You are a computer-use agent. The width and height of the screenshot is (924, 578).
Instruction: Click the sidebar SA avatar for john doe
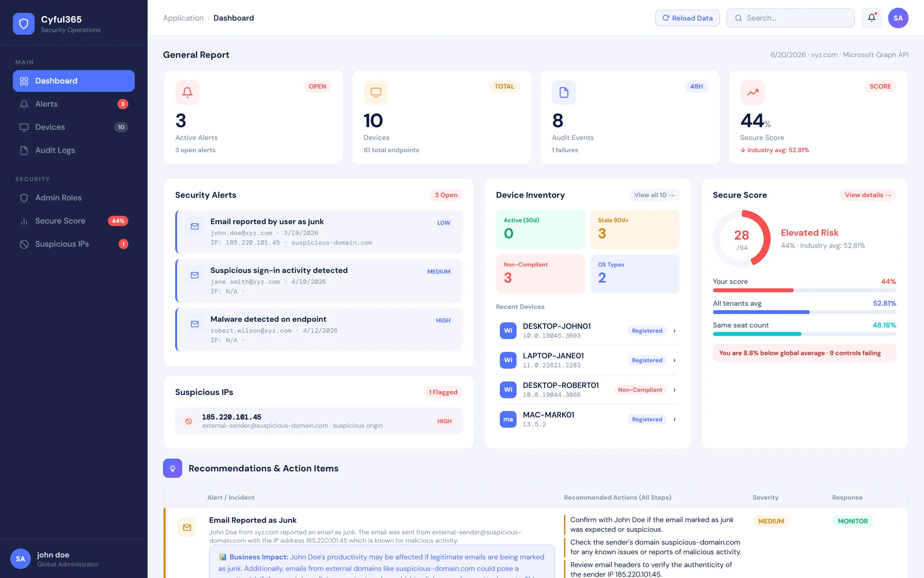[x=20, y=559]
